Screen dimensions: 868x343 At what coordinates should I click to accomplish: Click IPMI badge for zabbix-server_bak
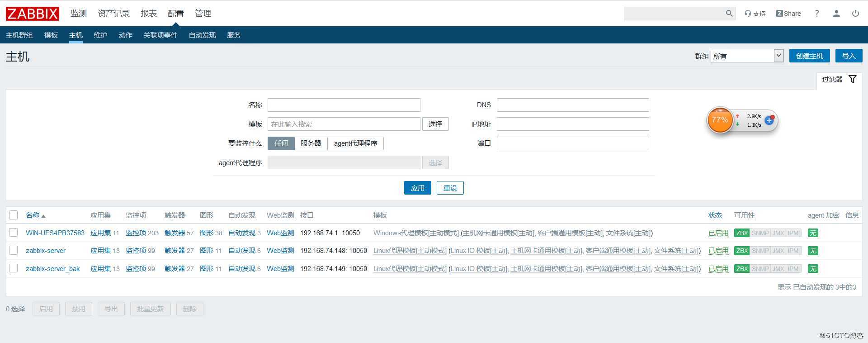(794, 269)
